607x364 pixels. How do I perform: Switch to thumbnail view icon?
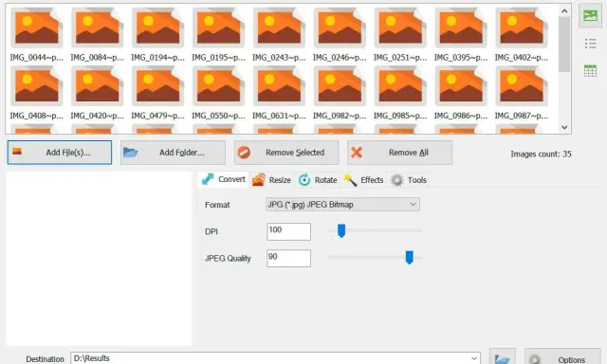point(590,16)
